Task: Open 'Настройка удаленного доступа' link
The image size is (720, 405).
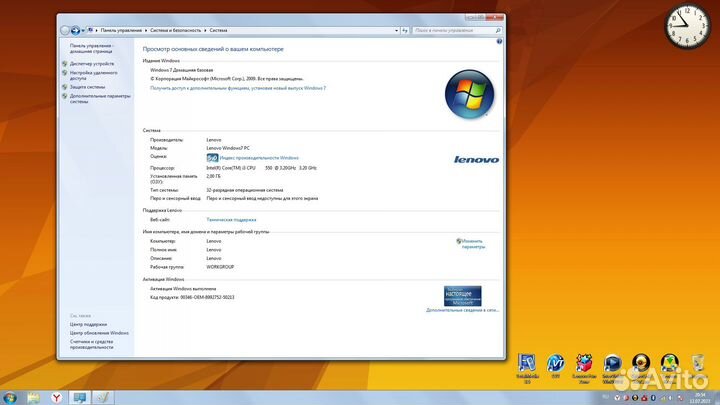Action: point(93,75)
